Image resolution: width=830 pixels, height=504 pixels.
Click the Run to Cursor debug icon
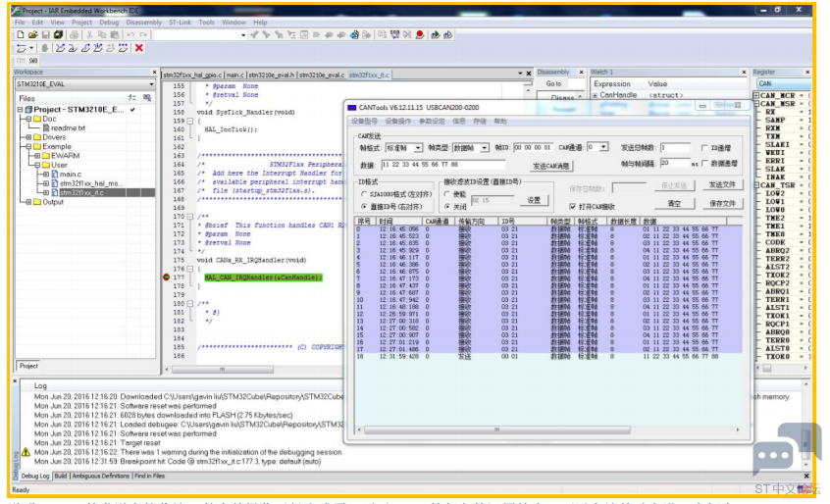[x=111, y=48]
